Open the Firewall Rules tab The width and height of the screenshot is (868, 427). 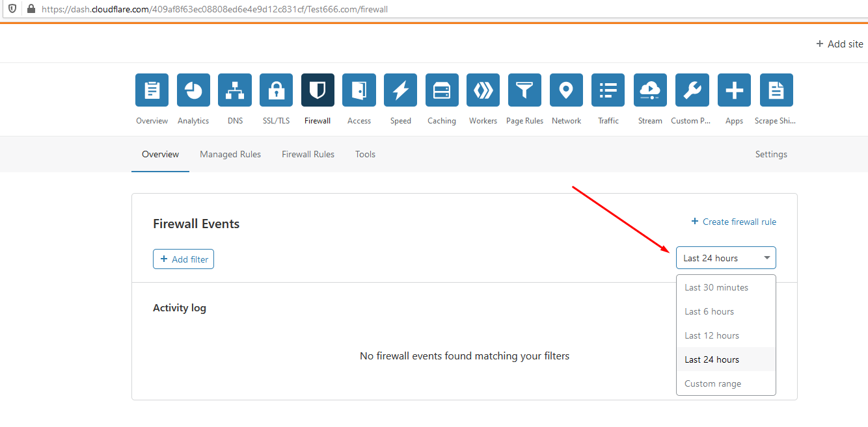point(308,154)
